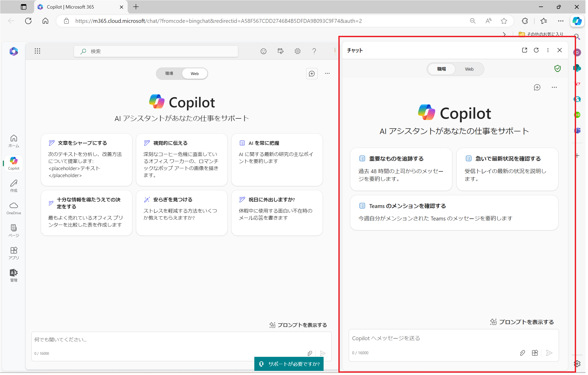Click the Copilot button in the Edge toolbar
This screenshot has width=588, height=375.
(577, 21)
